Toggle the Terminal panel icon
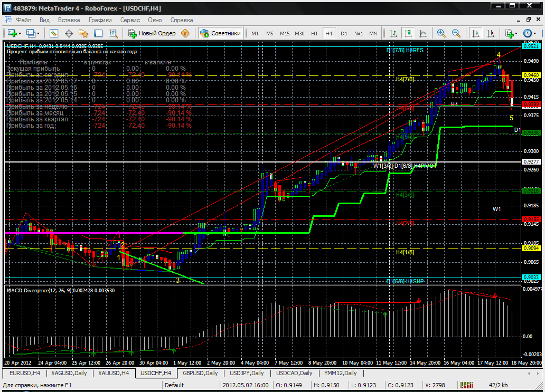This screenshot has height=392, width=545. click(x=98, y=33)
